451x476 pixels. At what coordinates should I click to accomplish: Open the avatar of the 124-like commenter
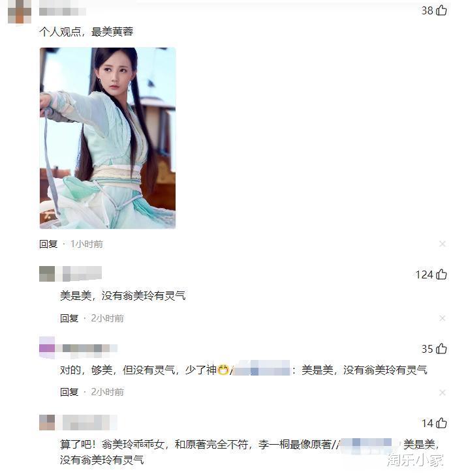pyautogui.click(x=47, y=274)
